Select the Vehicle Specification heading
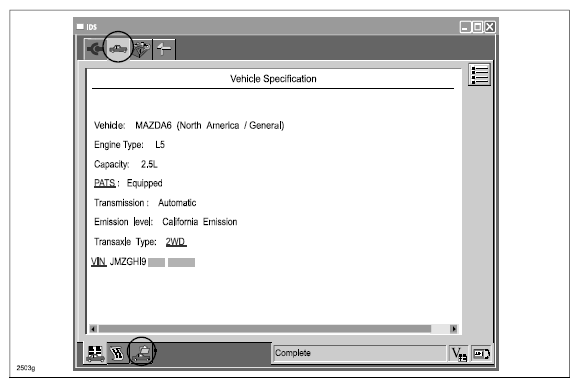The width and height of the screenshot is (579, 388). click(x=273, y=79)
